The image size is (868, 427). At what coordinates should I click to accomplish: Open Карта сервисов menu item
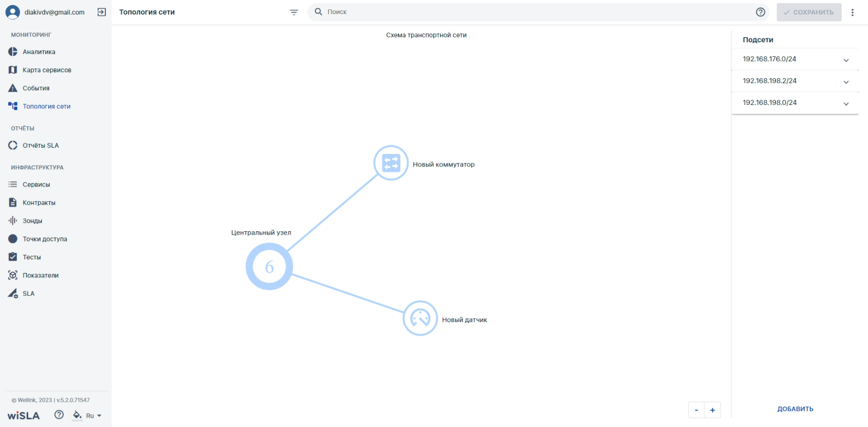pos(47,70)
